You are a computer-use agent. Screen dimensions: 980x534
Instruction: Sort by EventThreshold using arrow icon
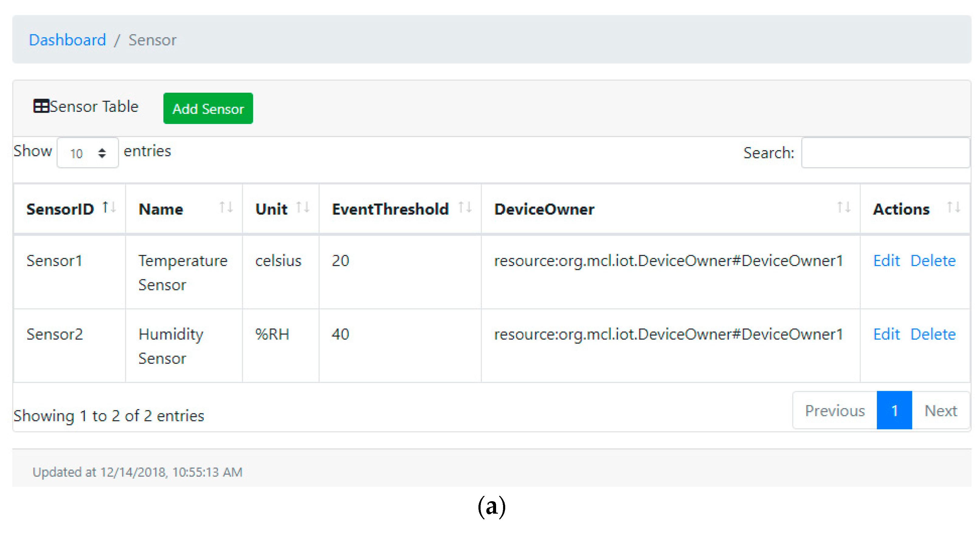click(465, 208)
